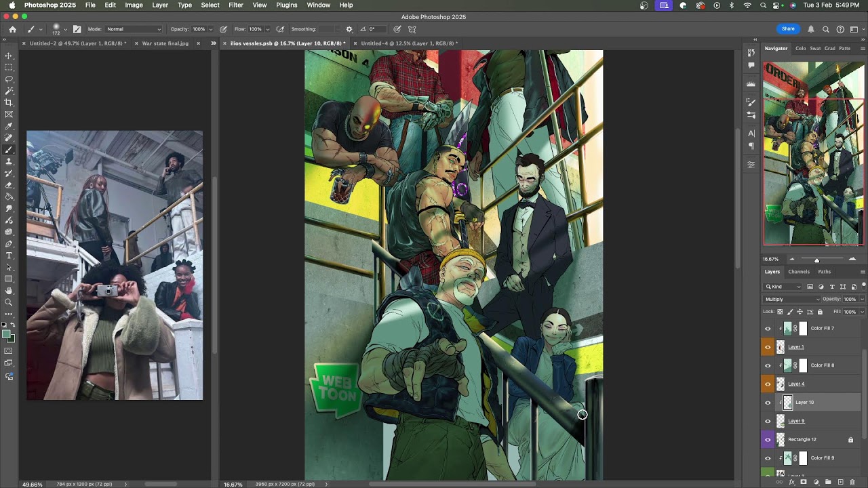The image size is (868, 488).
Task: Open the layer Opacity dropdown arrow
Action: coord(862,299)
